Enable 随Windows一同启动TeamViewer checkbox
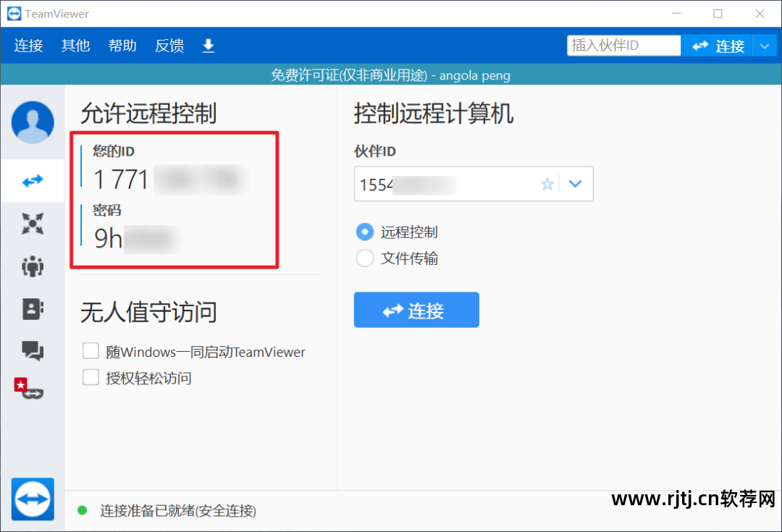 91,351
